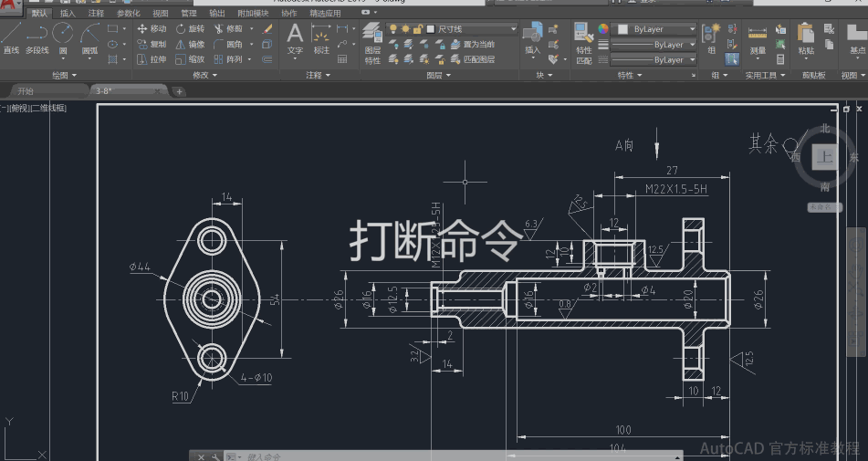Activate the 修剪 (Trim) command
This screenshot has width=868, height=461.
tap(228, 29)
